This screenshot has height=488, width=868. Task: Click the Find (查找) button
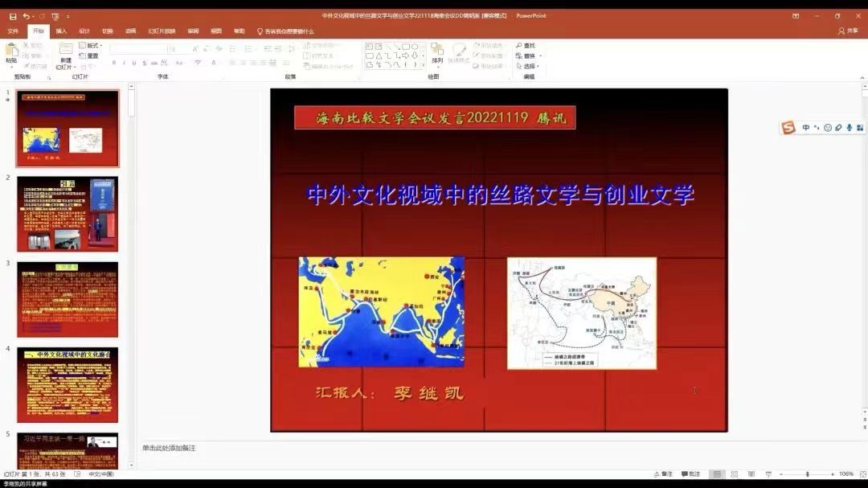point(526,46)
